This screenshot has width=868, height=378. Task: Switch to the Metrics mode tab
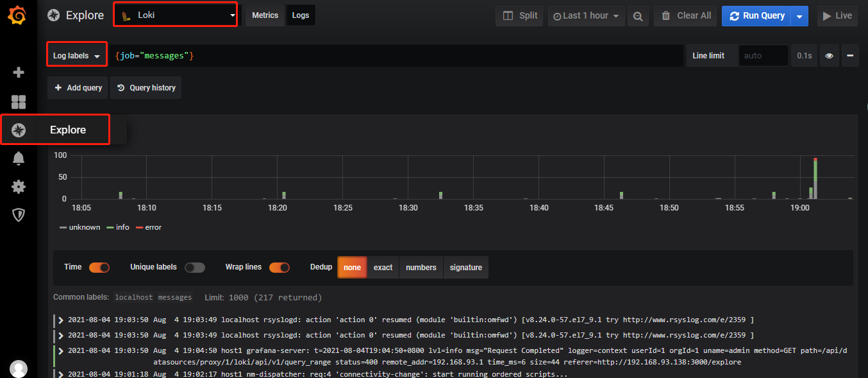point(265,15)
